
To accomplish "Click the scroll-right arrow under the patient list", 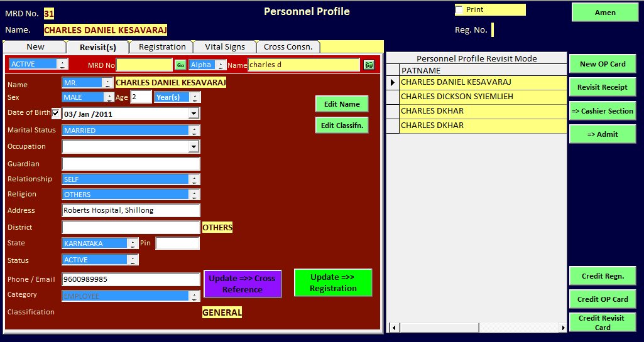I will [563, 328].
